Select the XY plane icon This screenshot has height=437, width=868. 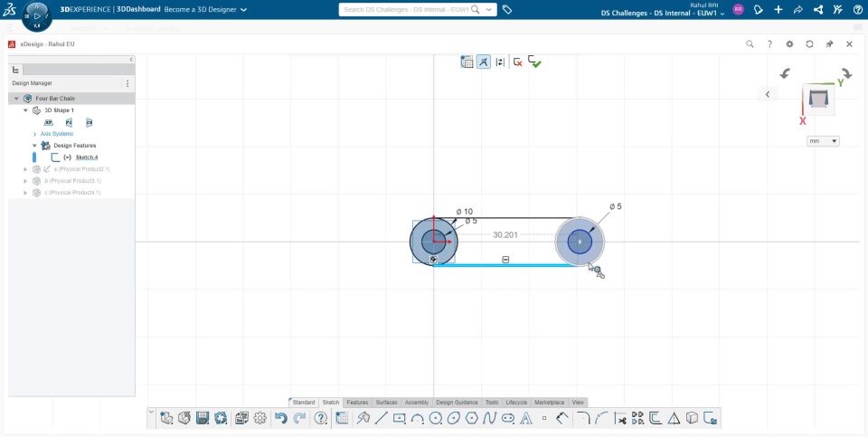(49, 122)
